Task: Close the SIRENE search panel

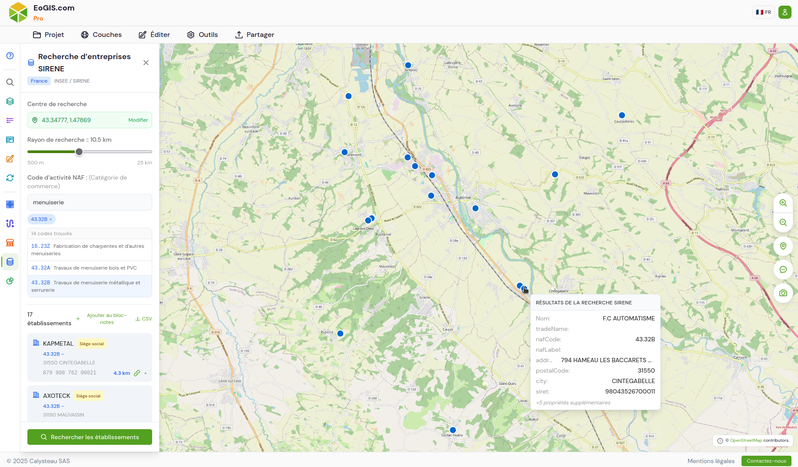Action: coord(146,63)
